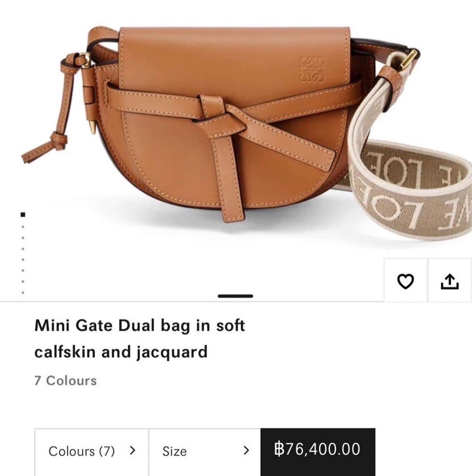
Task: Tap the grey 7 Colours label
Action: tap(66, 381)
